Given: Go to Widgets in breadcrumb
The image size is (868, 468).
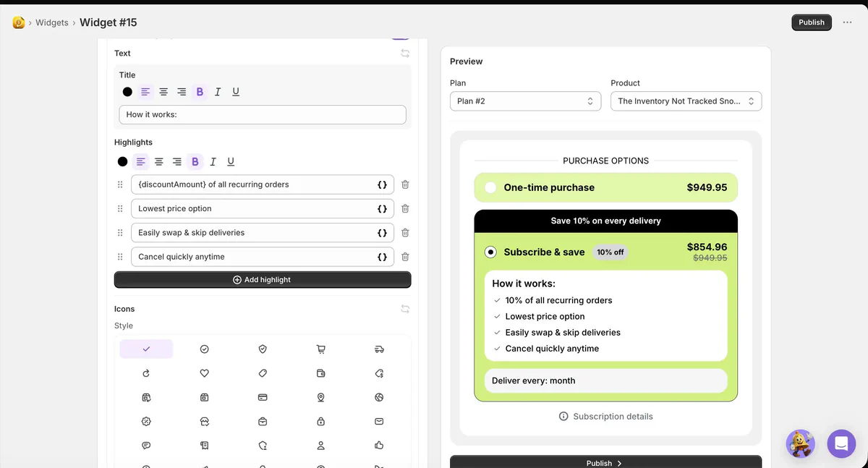Looking at the screenshot, I should click(x=52, y=22).
